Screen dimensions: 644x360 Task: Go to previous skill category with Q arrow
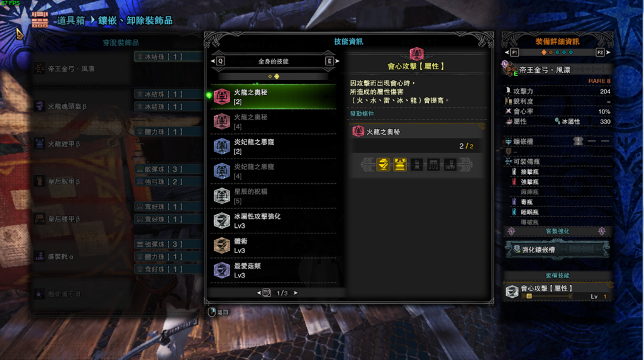[218, 61]
